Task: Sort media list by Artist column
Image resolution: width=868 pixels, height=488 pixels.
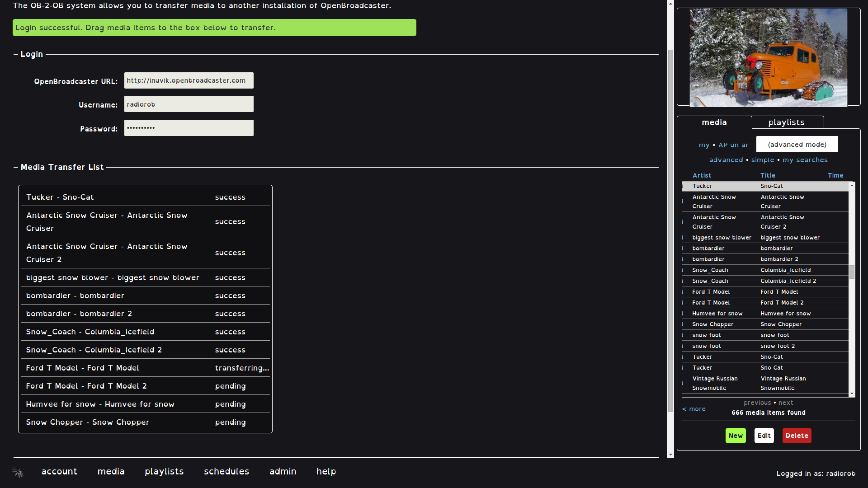Action: (x=702, y=175)
